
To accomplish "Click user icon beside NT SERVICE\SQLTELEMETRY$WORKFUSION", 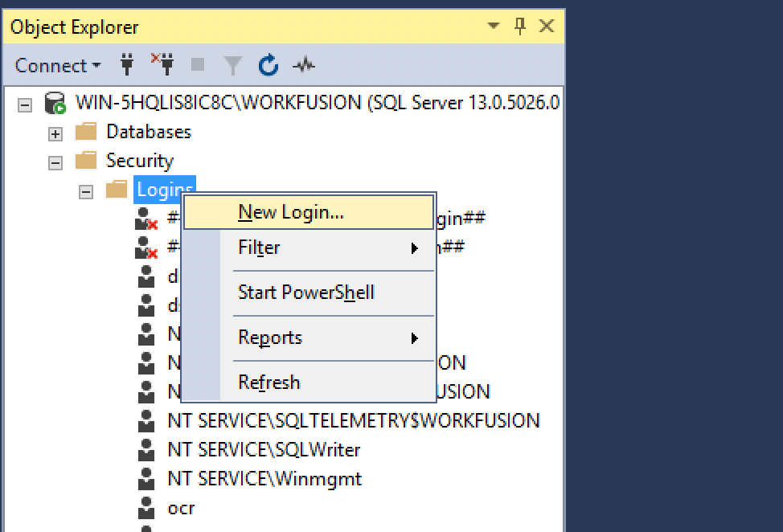I will 146,421.
